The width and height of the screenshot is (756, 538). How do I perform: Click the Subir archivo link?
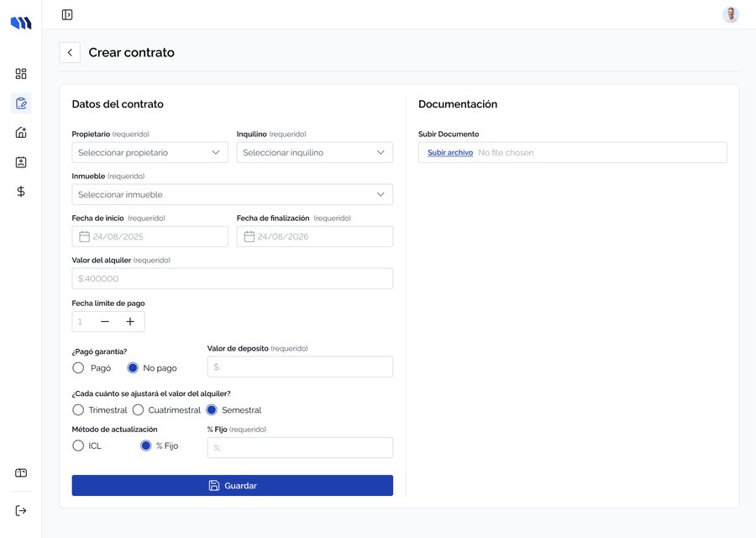click(x=450, y=152)
